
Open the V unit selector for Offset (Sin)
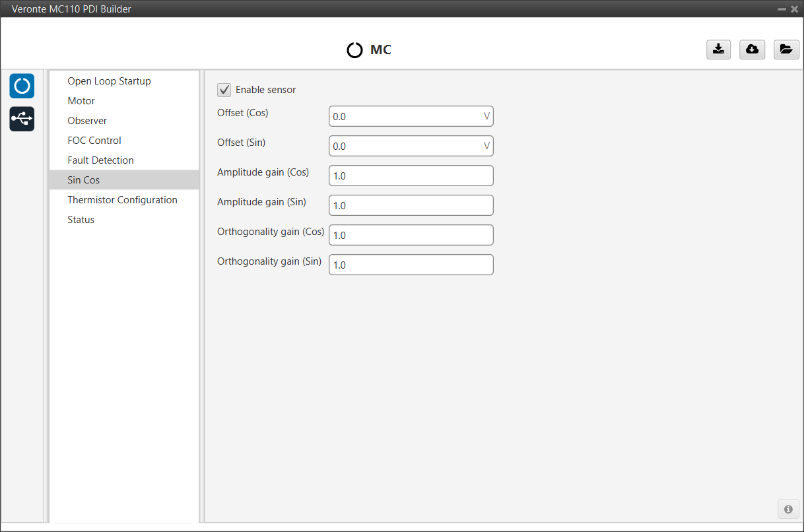click(x=486, y=146)
